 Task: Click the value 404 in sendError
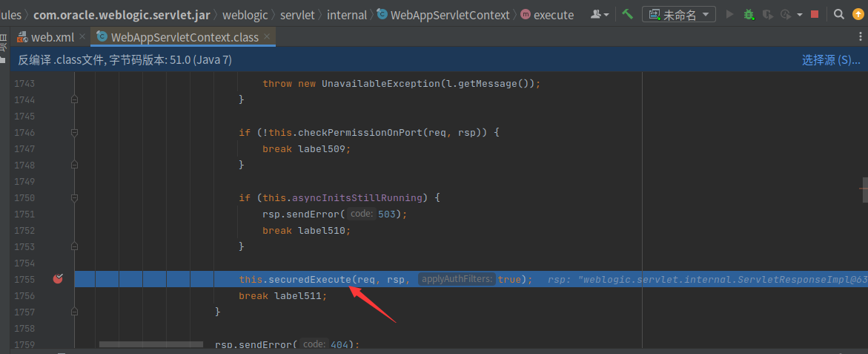(x=339, y=344)
